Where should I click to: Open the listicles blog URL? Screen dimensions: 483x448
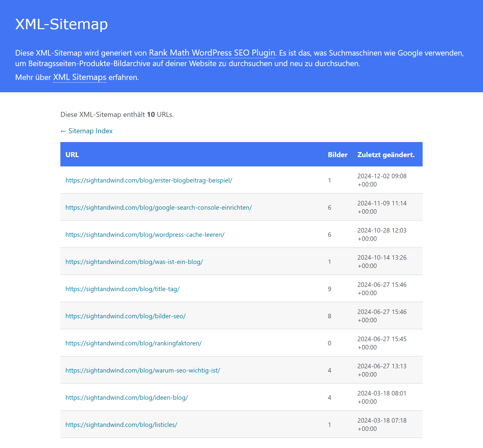pyautogui.click(x=121, y=425)
